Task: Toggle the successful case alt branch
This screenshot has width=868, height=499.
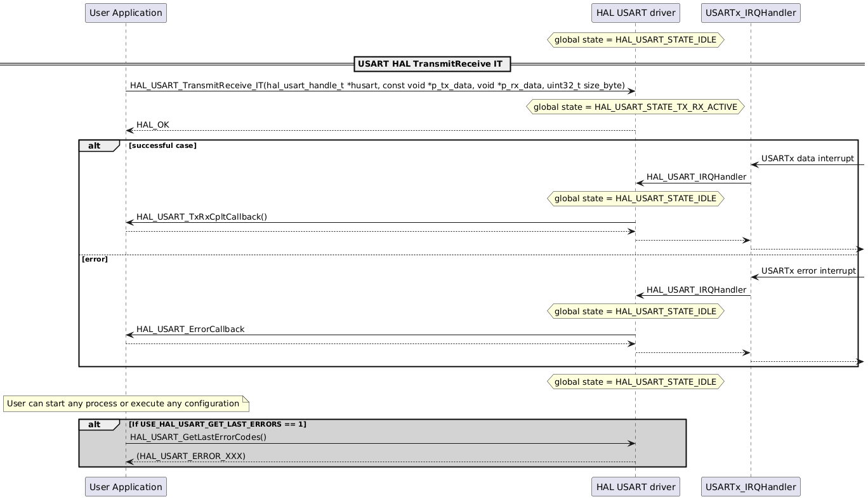Action: coord(162,145)
